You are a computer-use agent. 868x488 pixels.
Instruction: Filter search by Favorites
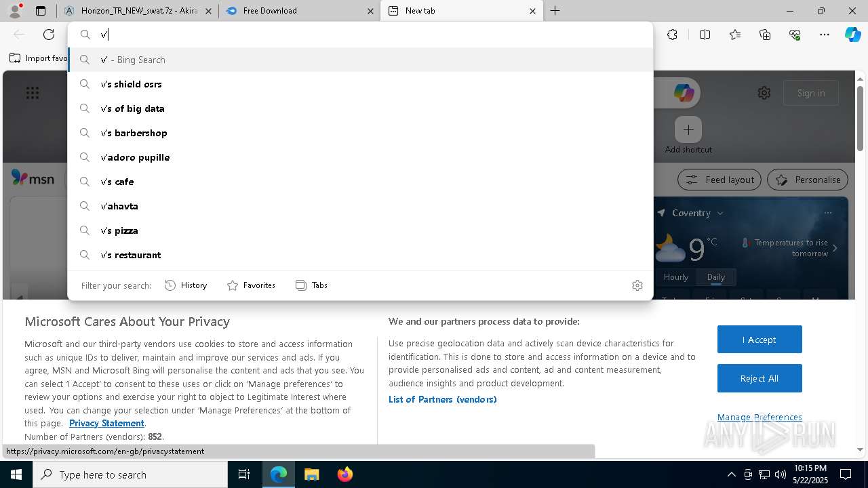point(251,285)
